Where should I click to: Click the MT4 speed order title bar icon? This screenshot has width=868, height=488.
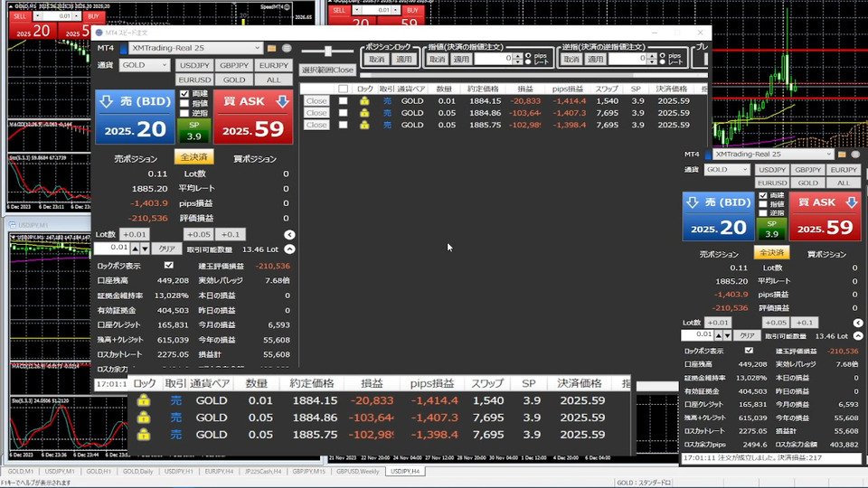point(99,33)
